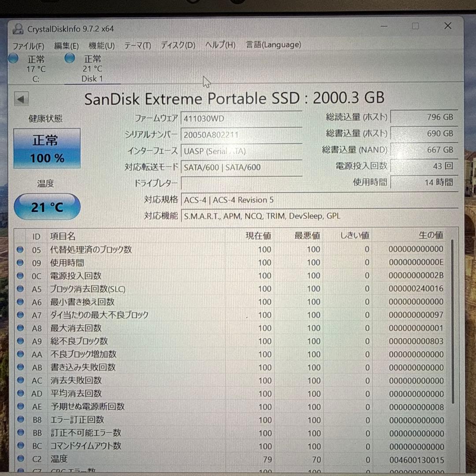Open the 言語(Language) menu

[x=273, y=45]
